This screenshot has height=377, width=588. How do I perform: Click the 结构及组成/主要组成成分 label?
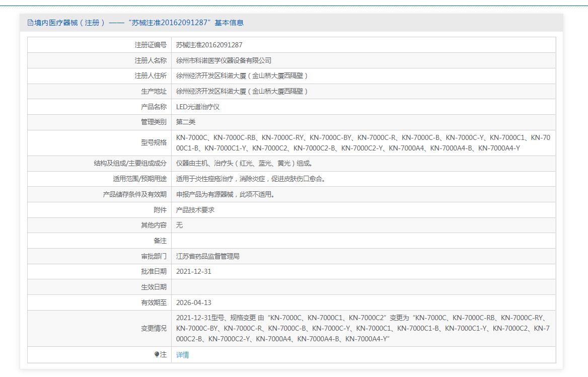130,164
